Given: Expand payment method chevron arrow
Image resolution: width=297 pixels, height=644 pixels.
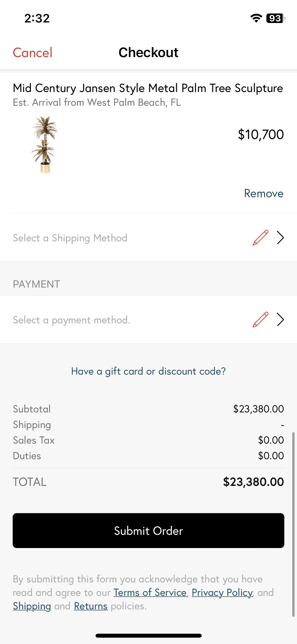Looking at the screenshot, I should (x=280, y=320).
